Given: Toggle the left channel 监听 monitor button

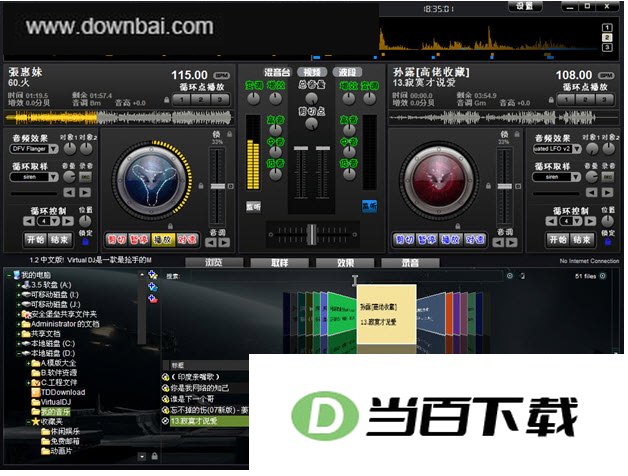Looking at the screenshot, I should click(253, 207).
